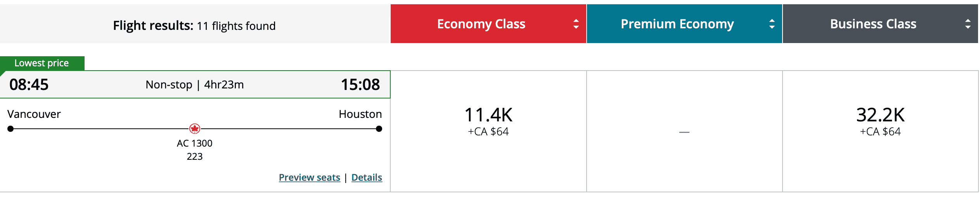Sort results by Economy Class header
Screen dimensions: 980x197
pos(481,24)
